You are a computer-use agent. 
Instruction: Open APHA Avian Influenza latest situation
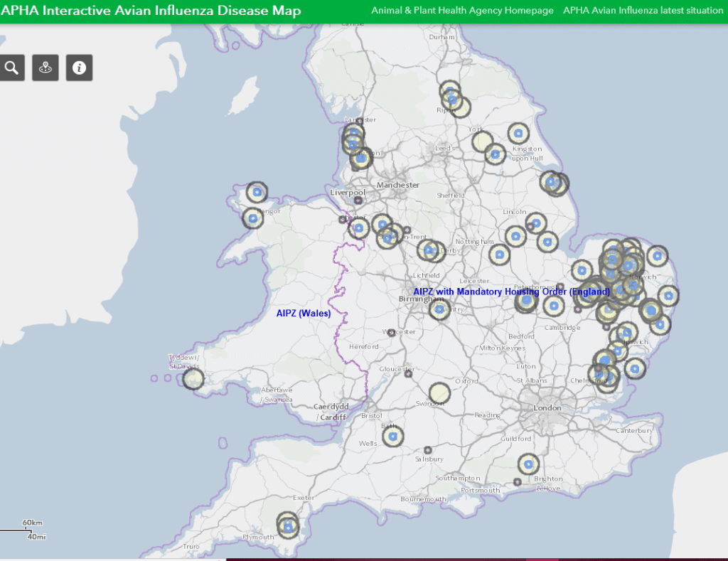643,11
